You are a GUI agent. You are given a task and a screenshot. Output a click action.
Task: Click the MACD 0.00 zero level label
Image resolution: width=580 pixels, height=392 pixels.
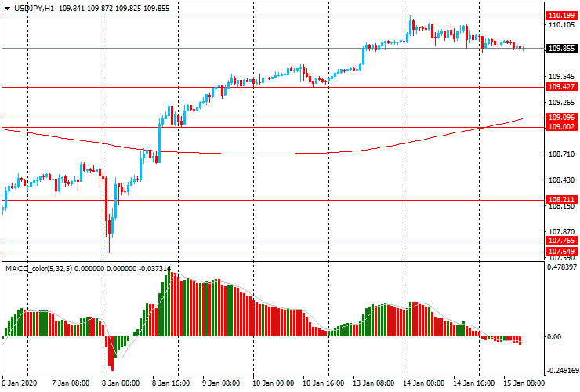coord(554,337)
